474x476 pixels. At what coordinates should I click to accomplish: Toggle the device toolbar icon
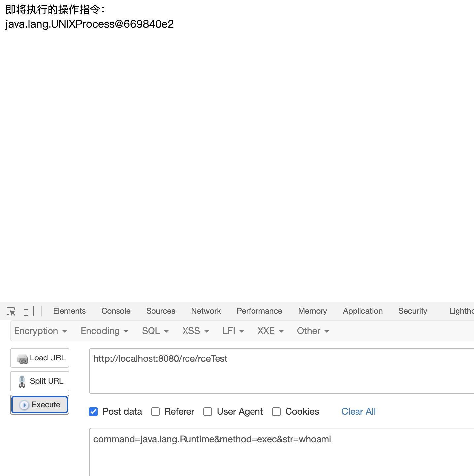point(28,311)
